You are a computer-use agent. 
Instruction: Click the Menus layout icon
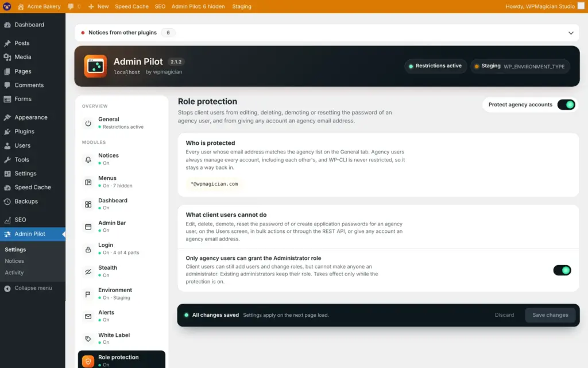pyautogui.click(x=88, y=182)
